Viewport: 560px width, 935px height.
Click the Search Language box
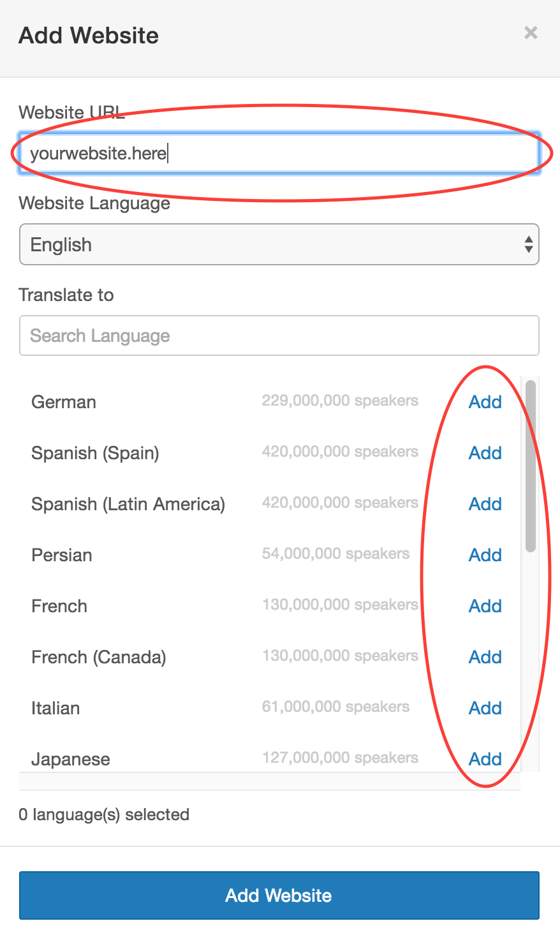[x=279, y=335]
